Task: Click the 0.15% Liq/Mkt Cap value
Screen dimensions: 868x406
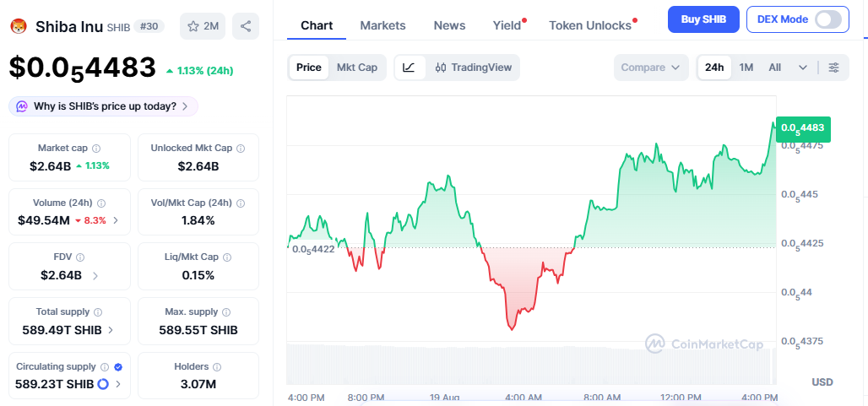Action: click(x=198, y=275)
